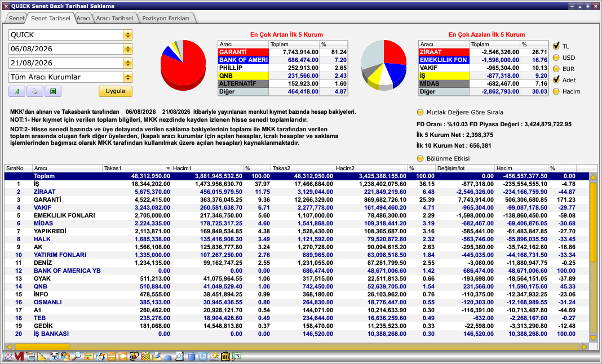
Task: Select the Toplam summary row
Action: 296,176
